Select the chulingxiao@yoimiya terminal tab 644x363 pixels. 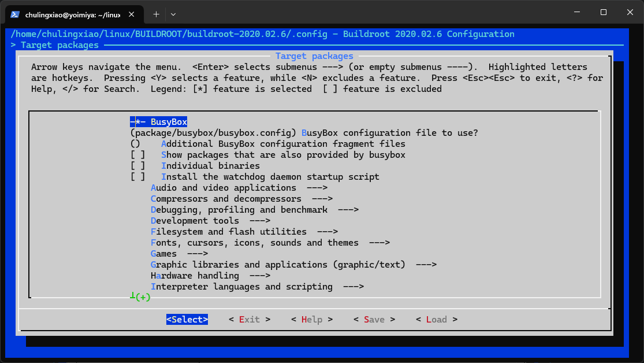[x=75, y=15]
